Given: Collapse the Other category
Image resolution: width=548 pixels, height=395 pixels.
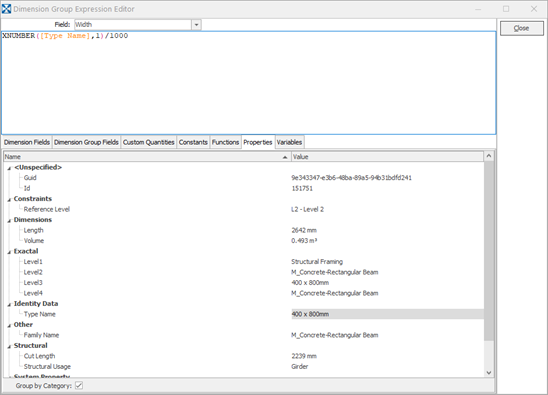Looking at the screenshot, I should tap(9, 325).
